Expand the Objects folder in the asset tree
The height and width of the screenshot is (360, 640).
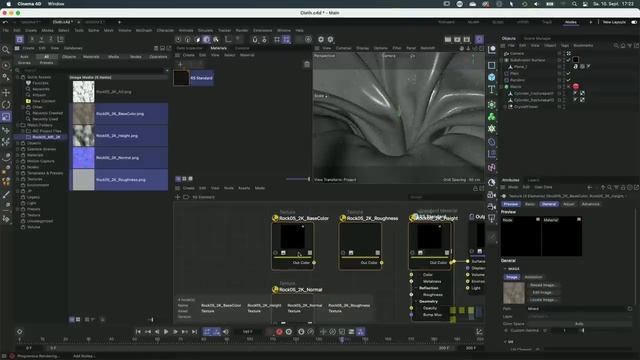pyautogui.click(x=18, y=143)
